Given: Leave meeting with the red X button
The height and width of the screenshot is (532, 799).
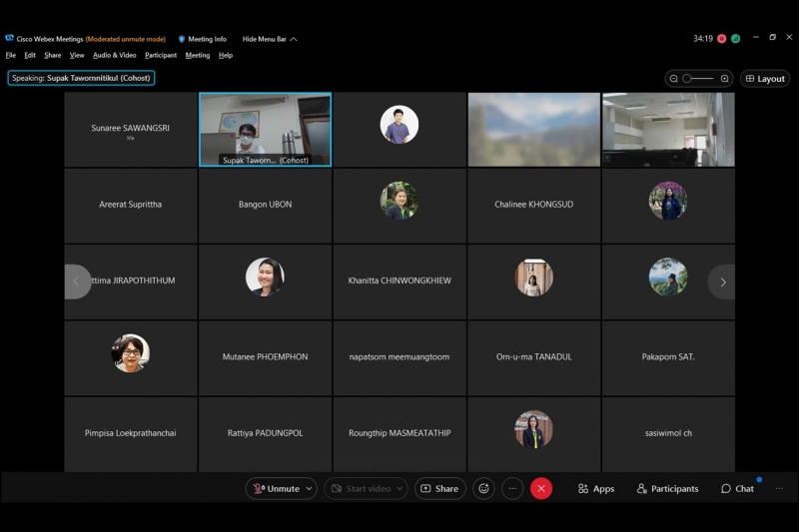Looking at the screenshot, I should point(541,488).
